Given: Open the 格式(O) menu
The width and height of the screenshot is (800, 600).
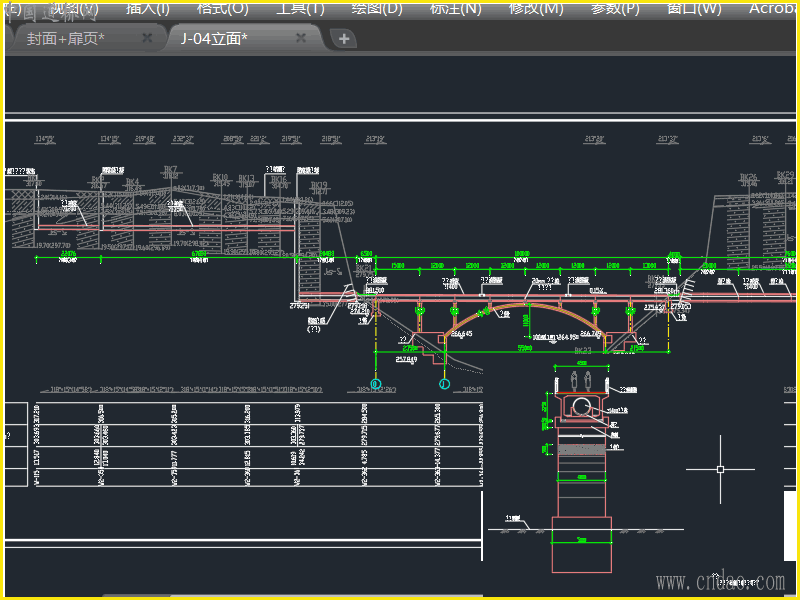Looking at the screenshot, I should [x=222, y=8].
